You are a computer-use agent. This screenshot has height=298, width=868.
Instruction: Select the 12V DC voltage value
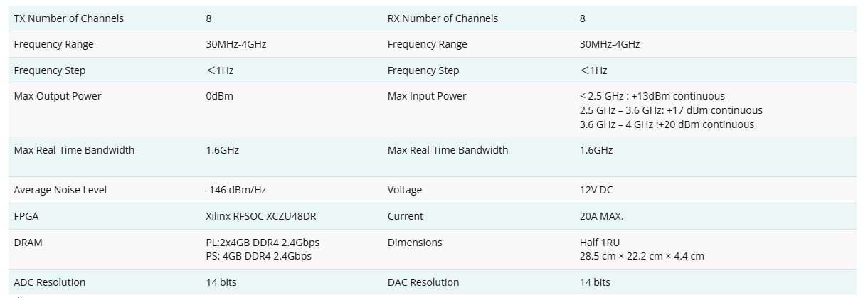coord(596,190)
